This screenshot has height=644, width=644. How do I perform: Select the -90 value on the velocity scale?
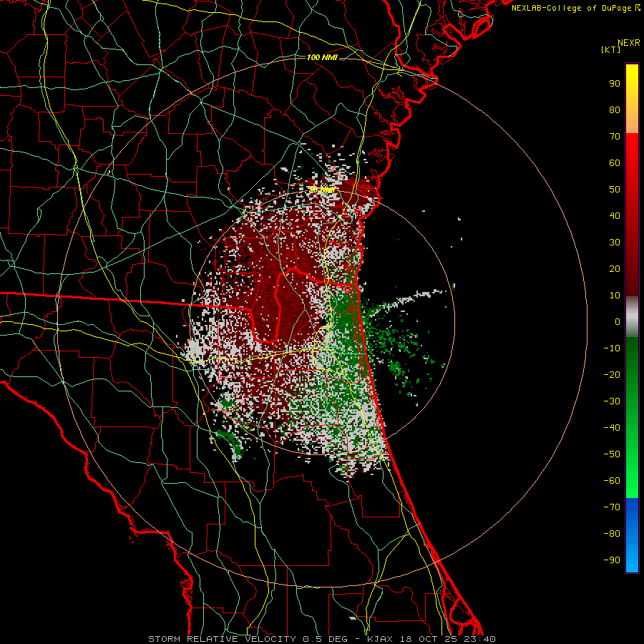tap(612, 560)
